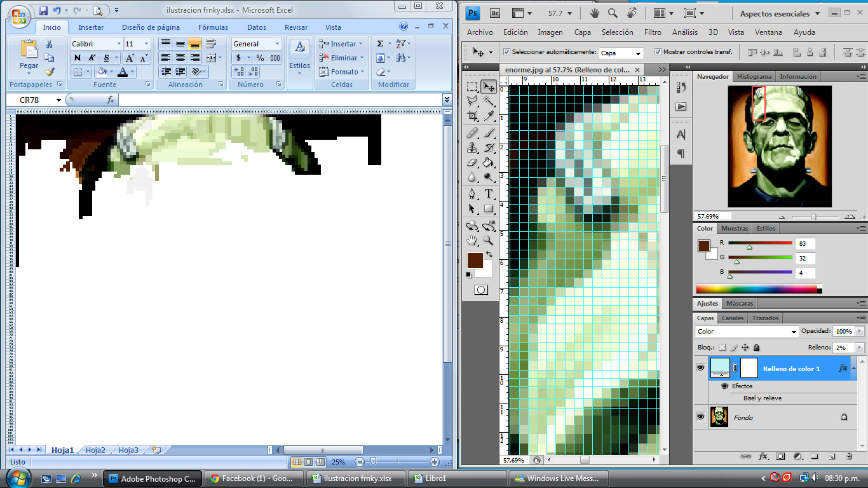Screen dimensions: 868x488
Task: Pick the History Brush tool
Action: pos(489,147)
